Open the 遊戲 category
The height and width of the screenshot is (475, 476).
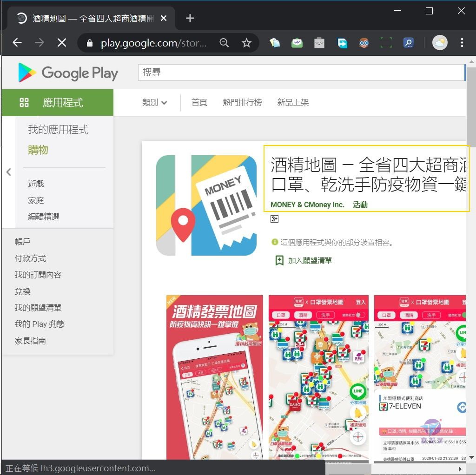tap(36, 184)
